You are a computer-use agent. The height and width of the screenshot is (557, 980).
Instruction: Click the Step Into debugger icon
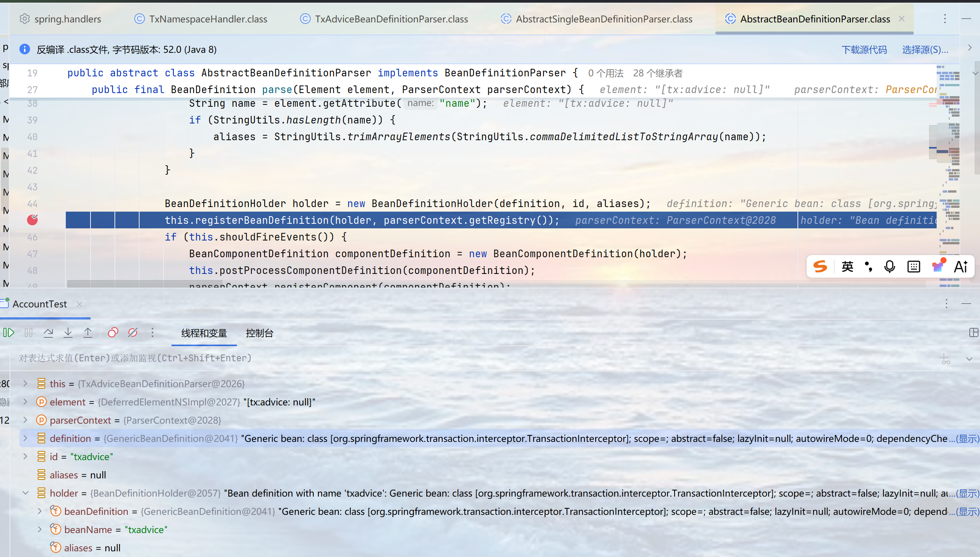(x=68, y=333)
